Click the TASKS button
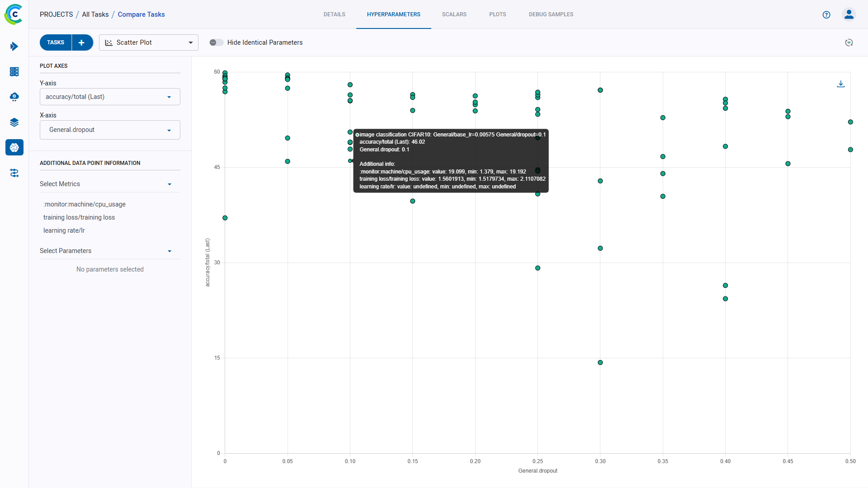This screenshot has width=868, height=488. tap(55, 42)
